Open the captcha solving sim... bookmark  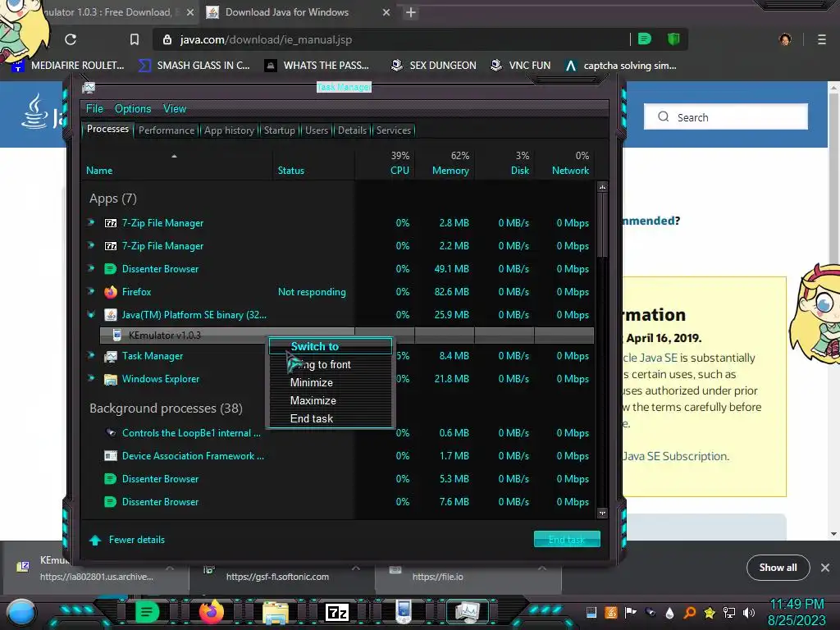click(622, 66)
